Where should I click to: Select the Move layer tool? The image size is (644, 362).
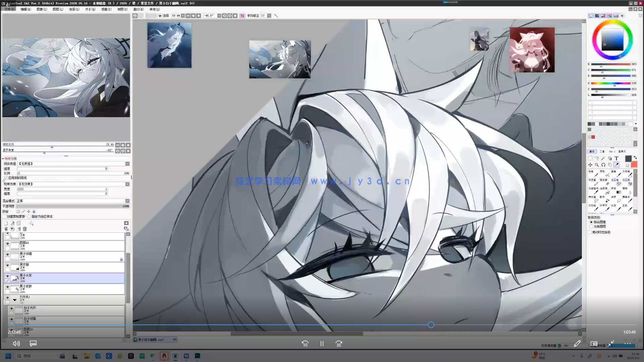point(590,165)
